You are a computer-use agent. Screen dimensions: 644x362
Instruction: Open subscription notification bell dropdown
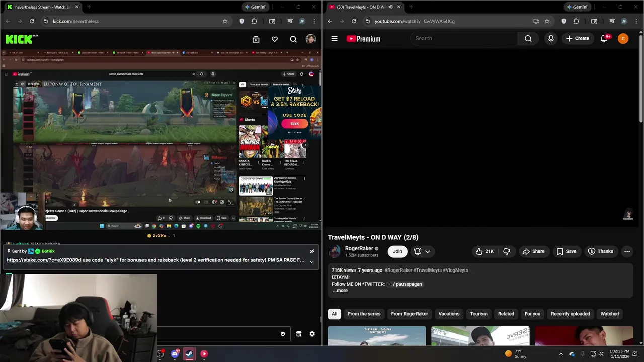[422, 251]
